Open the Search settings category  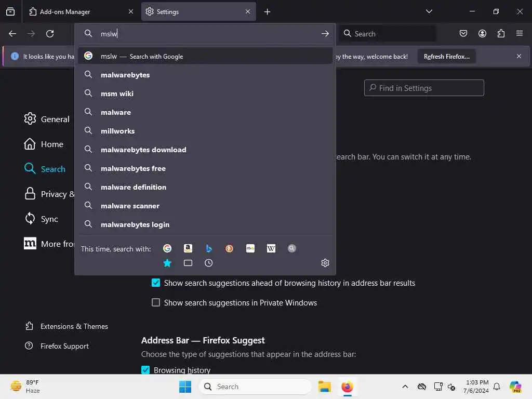point(45,169)
